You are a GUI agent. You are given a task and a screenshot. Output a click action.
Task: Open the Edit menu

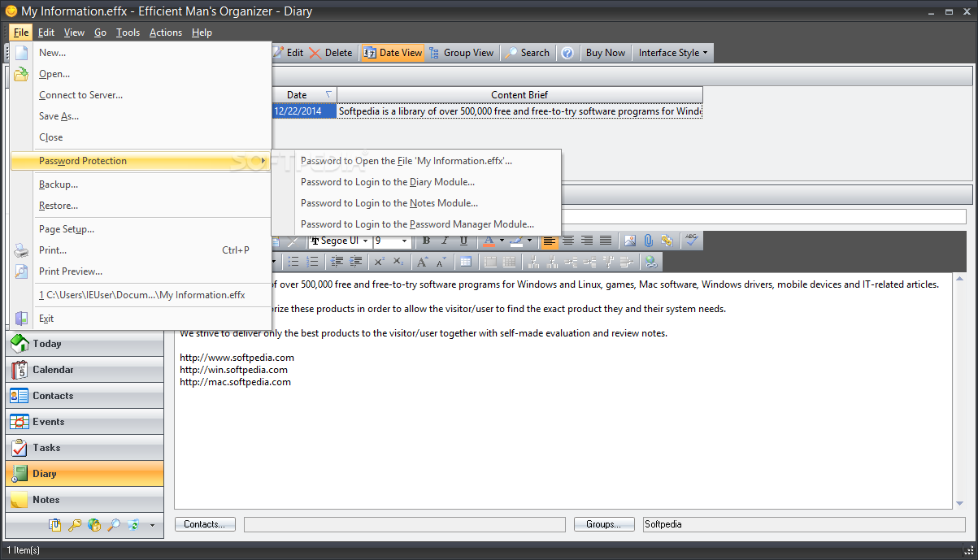point(46,33)
